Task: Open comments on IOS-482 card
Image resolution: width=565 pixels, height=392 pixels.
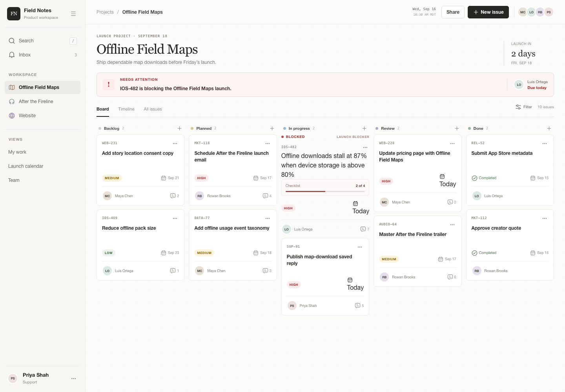Action: point(365,229)
